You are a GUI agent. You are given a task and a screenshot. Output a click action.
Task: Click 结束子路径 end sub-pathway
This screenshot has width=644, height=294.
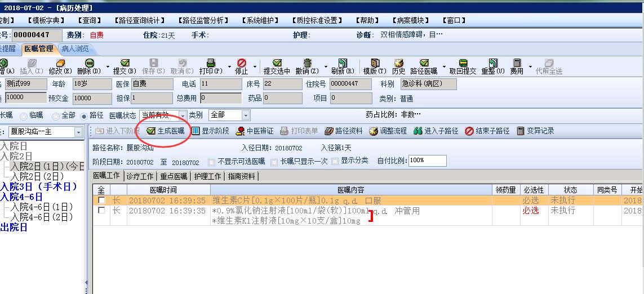click(487, 131)
